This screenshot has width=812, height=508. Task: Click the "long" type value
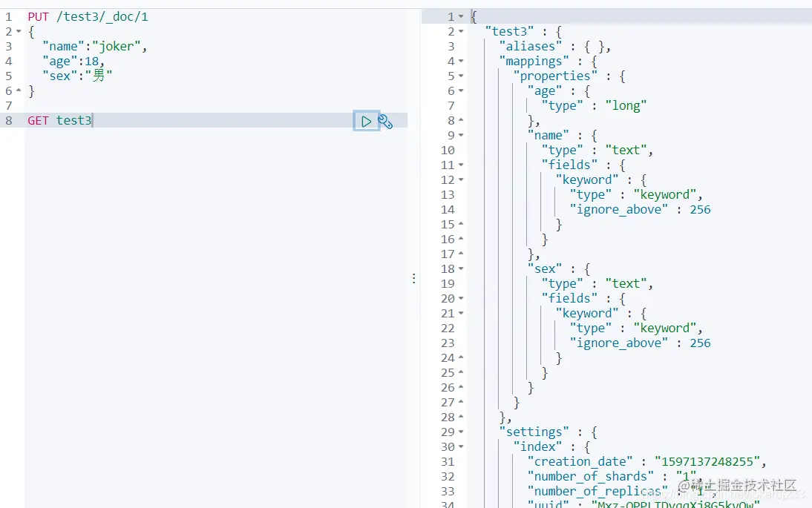[x=626, y=106]
